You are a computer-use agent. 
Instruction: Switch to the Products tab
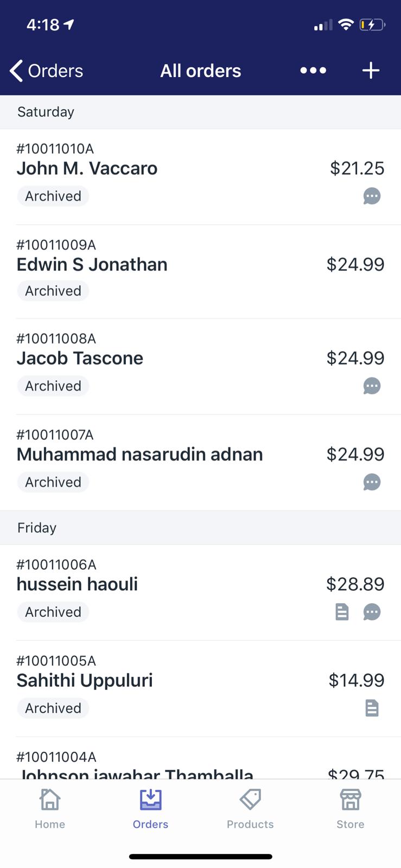(x=250, y=809)
